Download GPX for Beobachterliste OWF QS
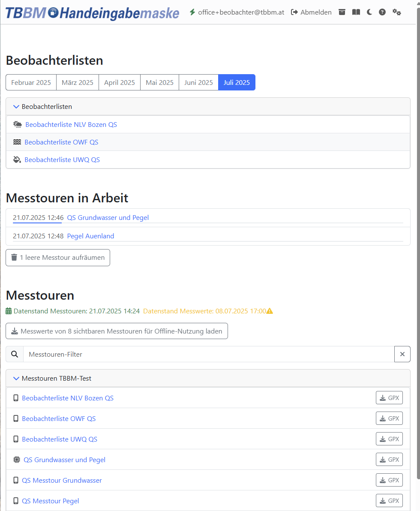420x511 pixels. (390, 418)
